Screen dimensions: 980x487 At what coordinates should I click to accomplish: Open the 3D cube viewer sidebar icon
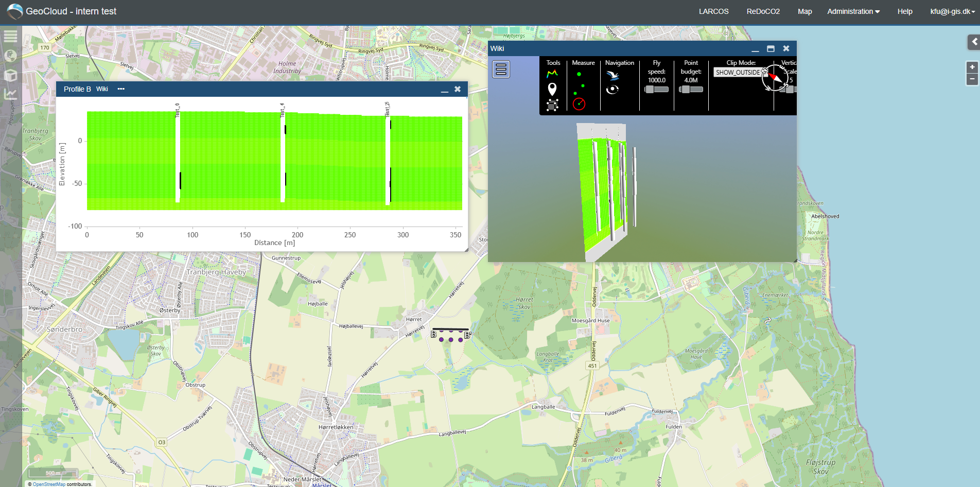pos(10,75)
